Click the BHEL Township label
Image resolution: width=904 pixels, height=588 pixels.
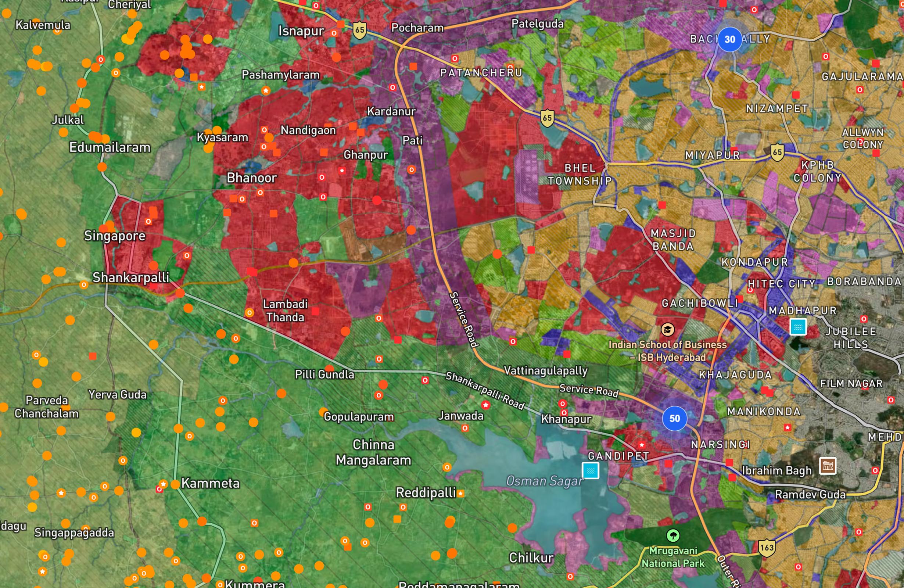click(580, 174)
